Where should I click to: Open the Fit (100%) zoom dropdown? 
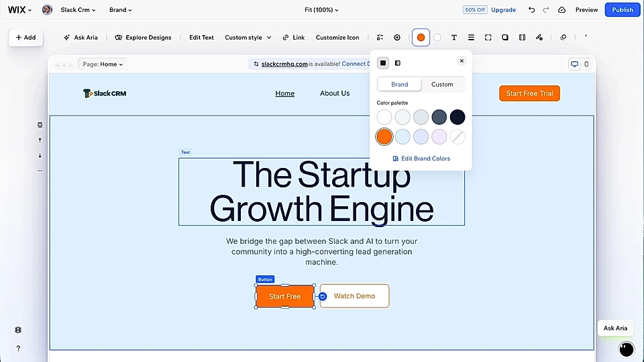321,10
